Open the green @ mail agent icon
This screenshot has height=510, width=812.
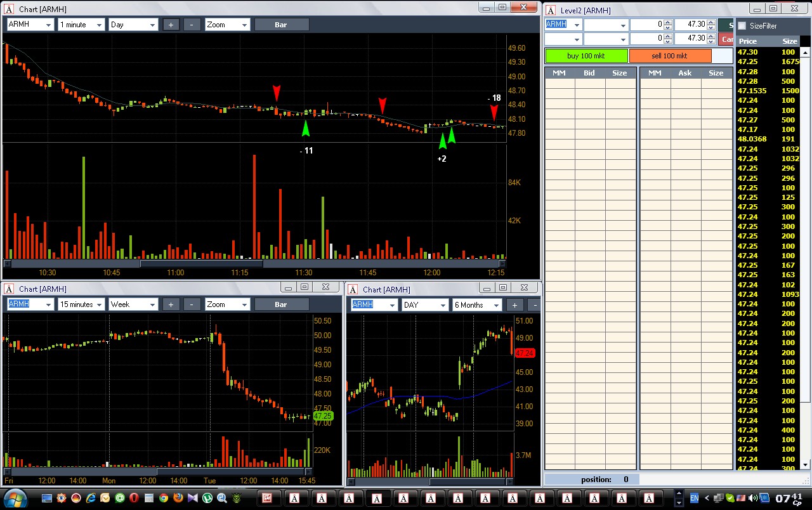[x=119, y=498]
